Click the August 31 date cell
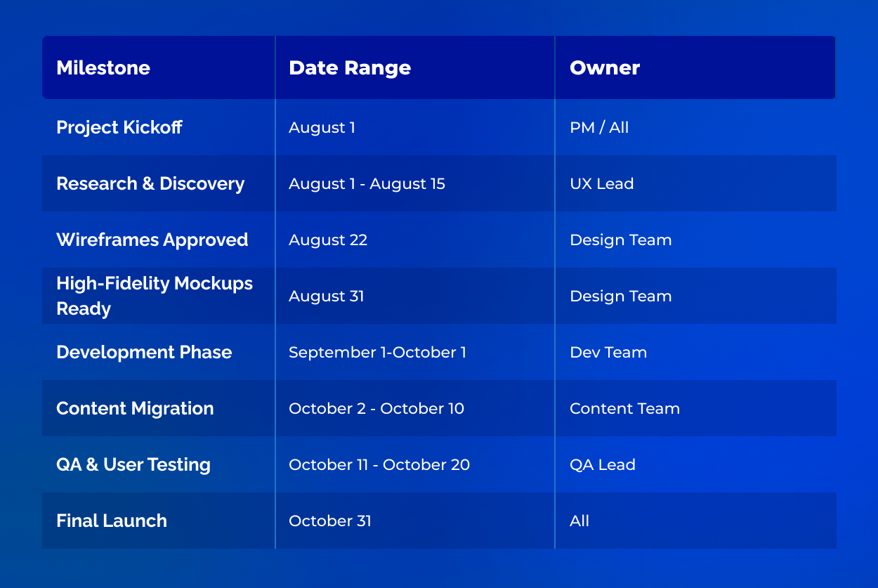The image size is (878, 588). 327,296
